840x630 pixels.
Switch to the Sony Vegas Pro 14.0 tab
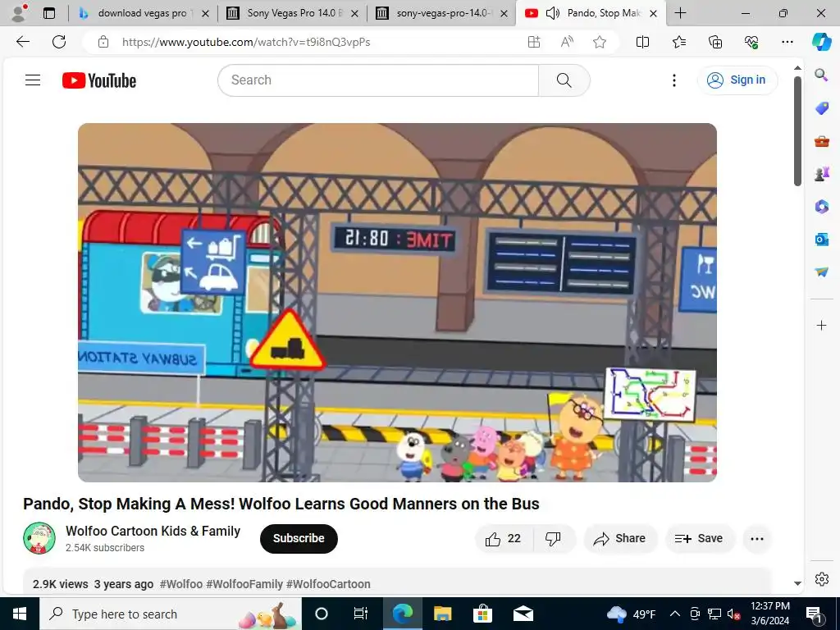coord(293,13)
